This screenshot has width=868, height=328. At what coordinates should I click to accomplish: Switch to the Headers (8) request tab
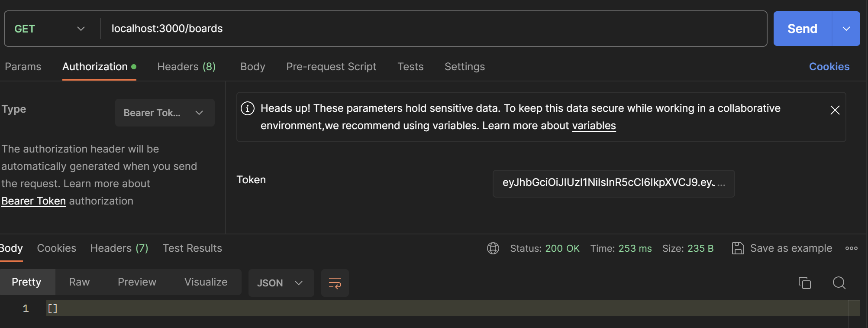click(x=186, y=67)
